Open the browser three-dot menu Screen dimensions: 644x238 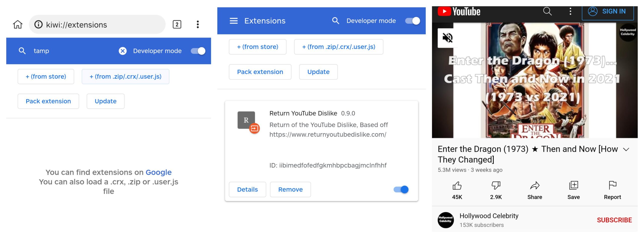198,24
